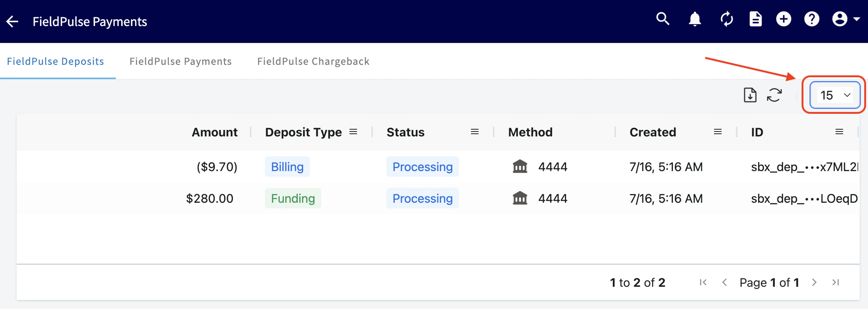
Task: Sort by Amount column header
Action: click(214, 132)
